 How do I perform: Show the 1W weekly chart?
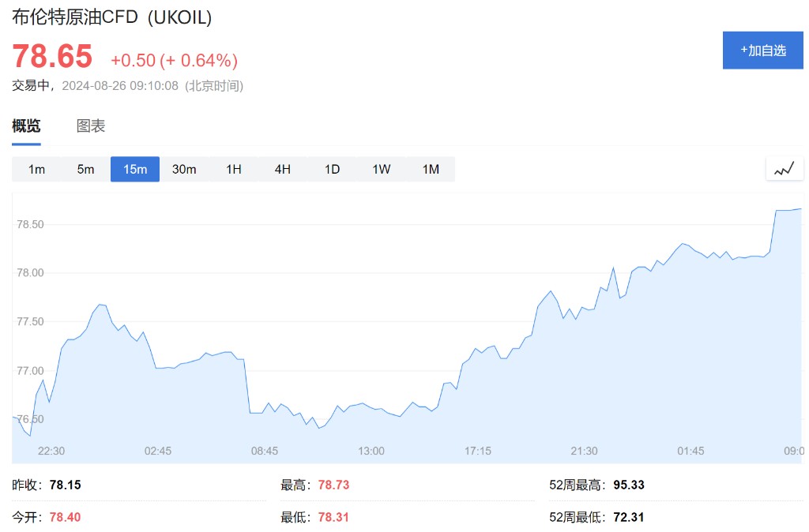pyautogui.click(x=382, y=169)
